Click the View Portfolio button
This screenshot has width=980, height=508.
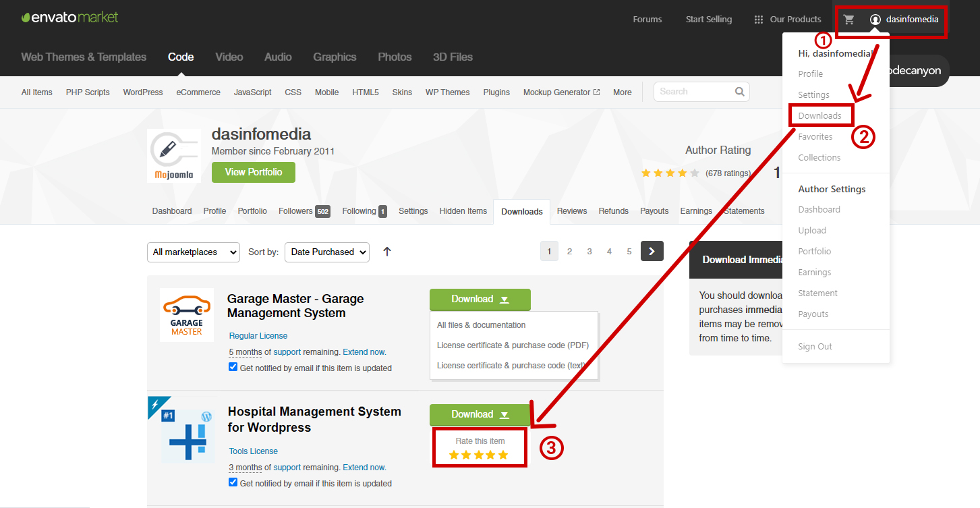click(254, 172)
